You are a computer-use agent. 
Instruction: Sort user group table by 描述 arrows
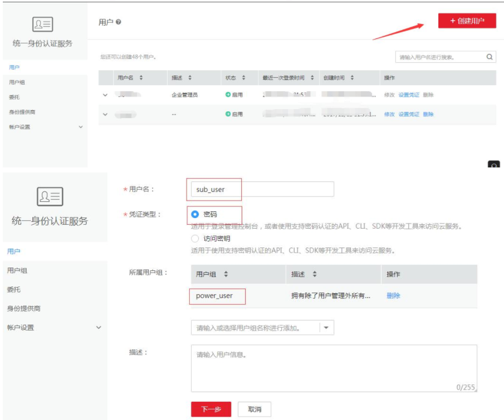tap(315, 274)
